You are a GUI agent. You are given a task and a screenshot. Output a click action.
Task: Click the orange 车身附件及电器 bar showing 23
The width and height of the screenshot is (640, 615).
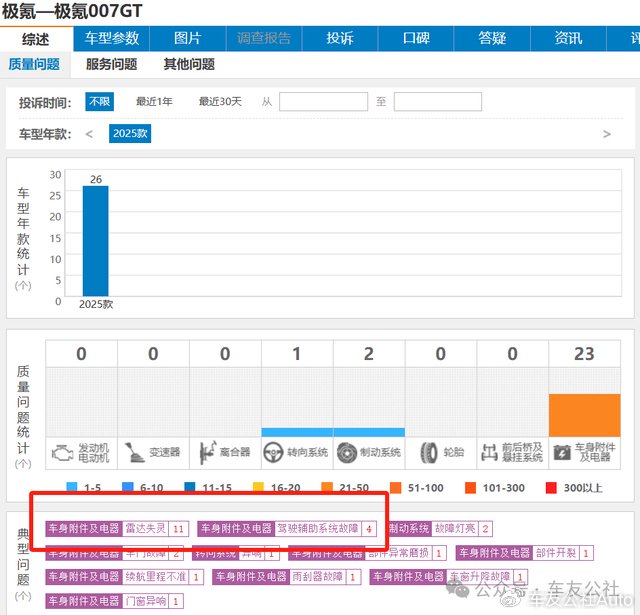tap(584, 415)
